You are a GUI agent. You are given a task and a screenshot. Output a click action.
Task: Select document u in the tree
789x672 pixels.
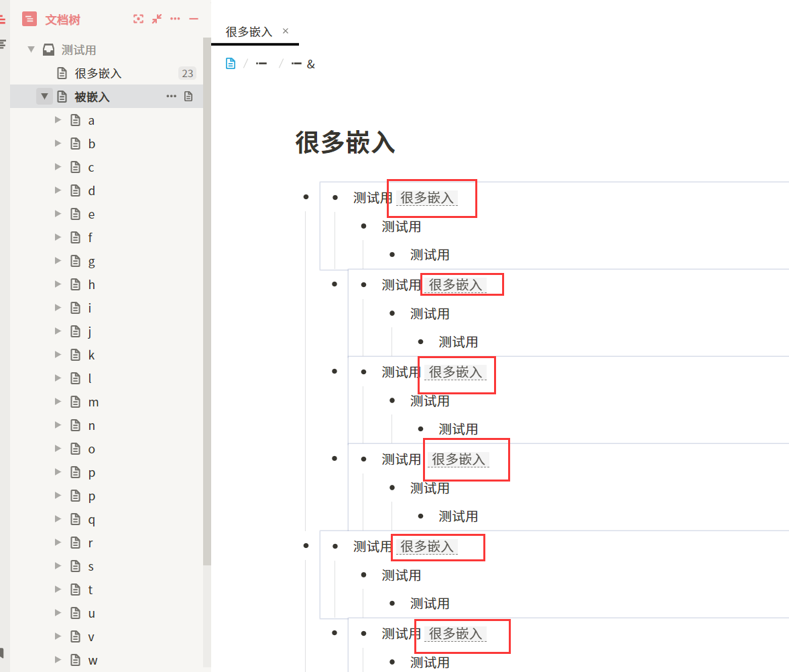(106, 613)
